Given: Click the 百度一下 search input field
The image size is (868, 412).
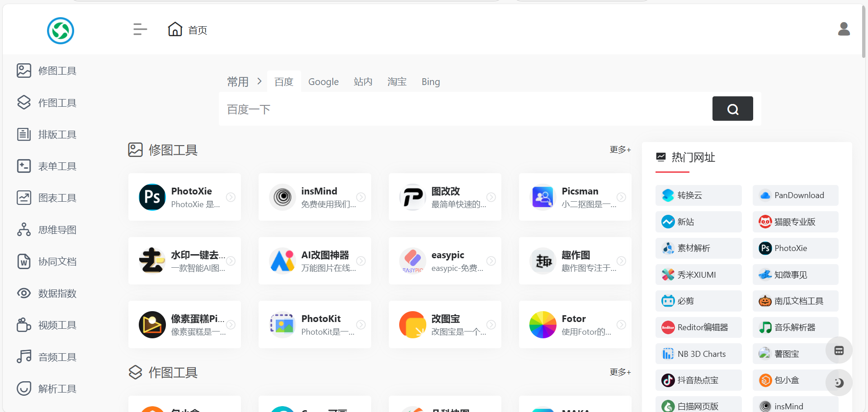Looking at the screenshot, I should click(465, 109).
